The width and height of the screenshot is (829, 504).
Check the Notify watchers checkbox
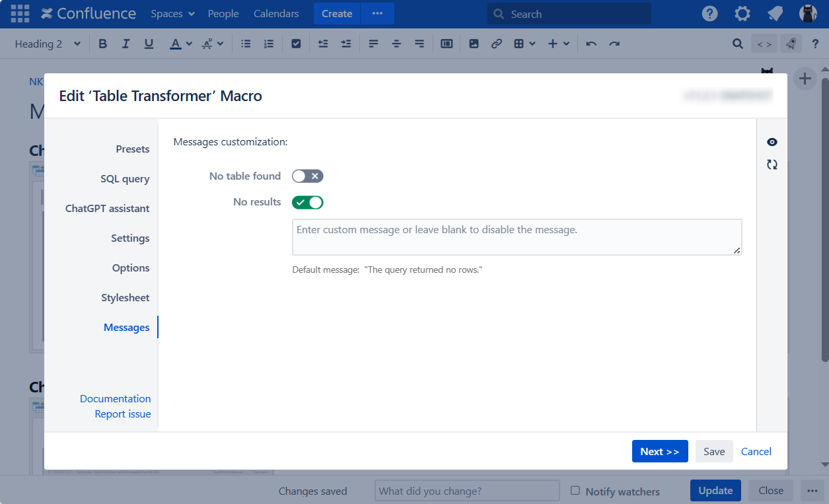point(575,491)
